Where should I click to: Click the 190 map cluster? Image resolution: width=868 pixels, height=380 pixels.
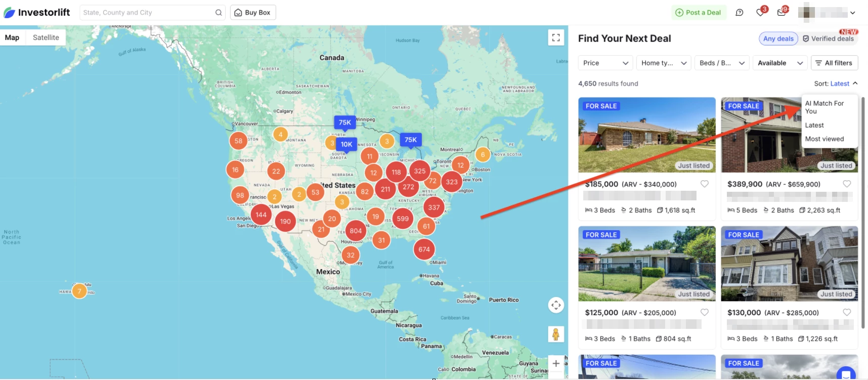click(x=285, y=221)
